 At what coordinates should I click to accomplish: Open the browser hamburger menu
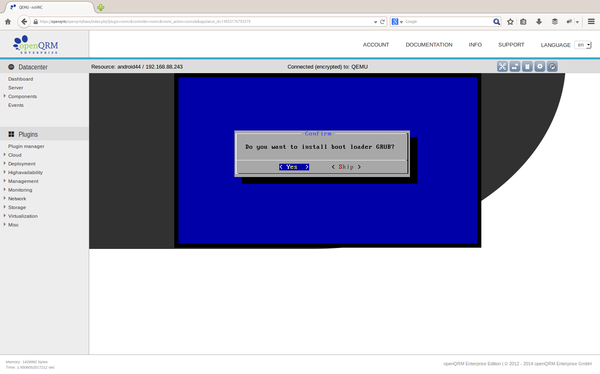(x=591, y=22)
